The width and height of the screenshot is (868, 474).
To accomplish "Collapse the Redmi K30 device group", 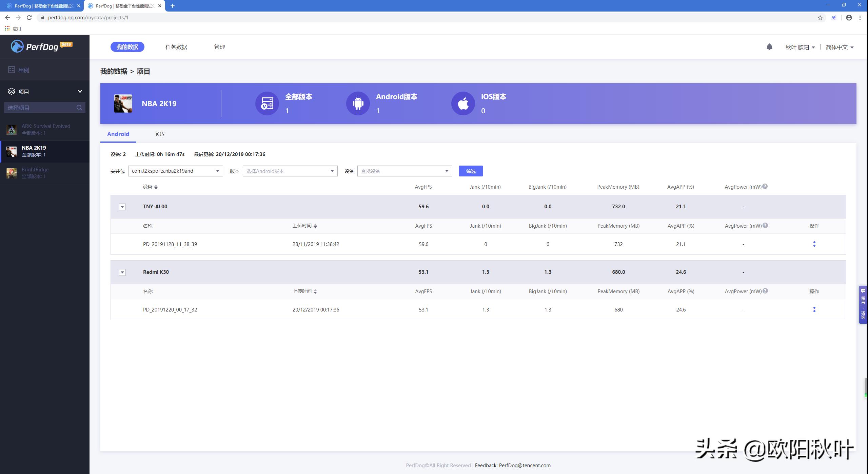I will pos(122,272).
